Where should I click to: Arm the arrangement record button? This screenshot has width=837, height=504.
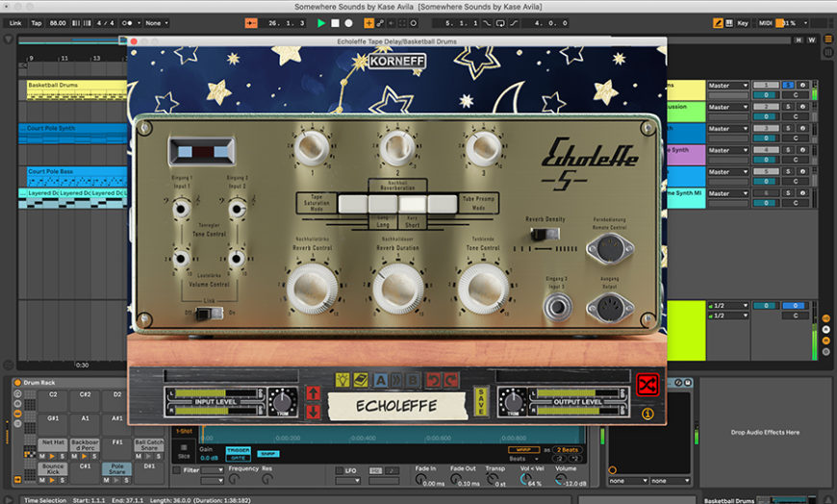point(348,23)
